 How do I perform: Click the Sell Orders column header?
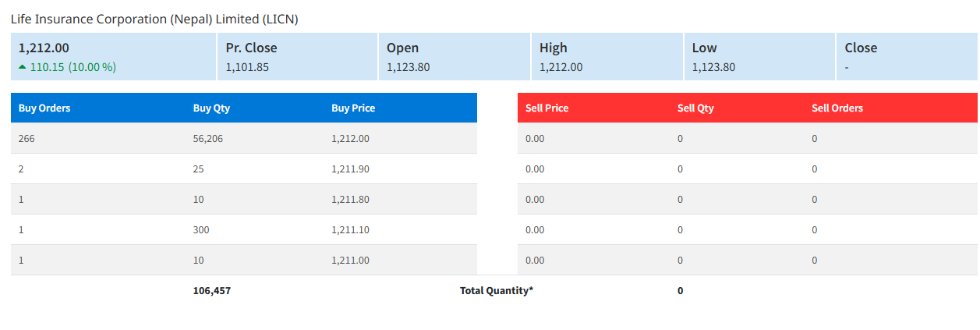pos(837,108)
